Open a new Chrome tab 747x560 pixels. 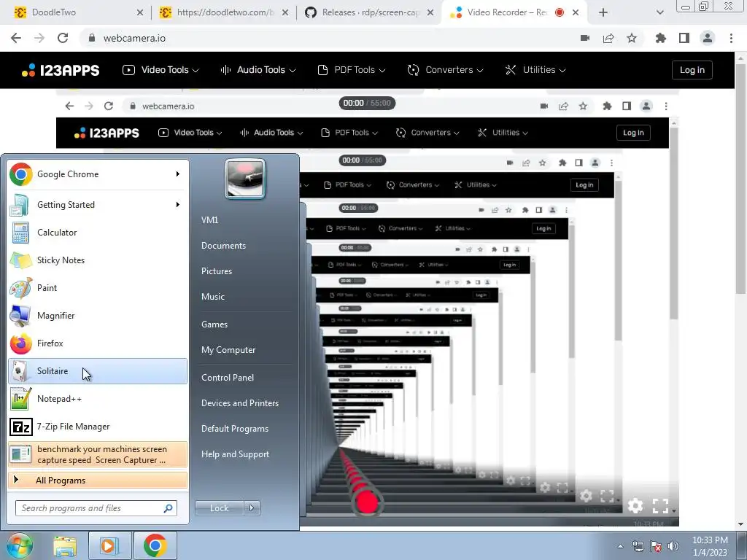(603, 12)
